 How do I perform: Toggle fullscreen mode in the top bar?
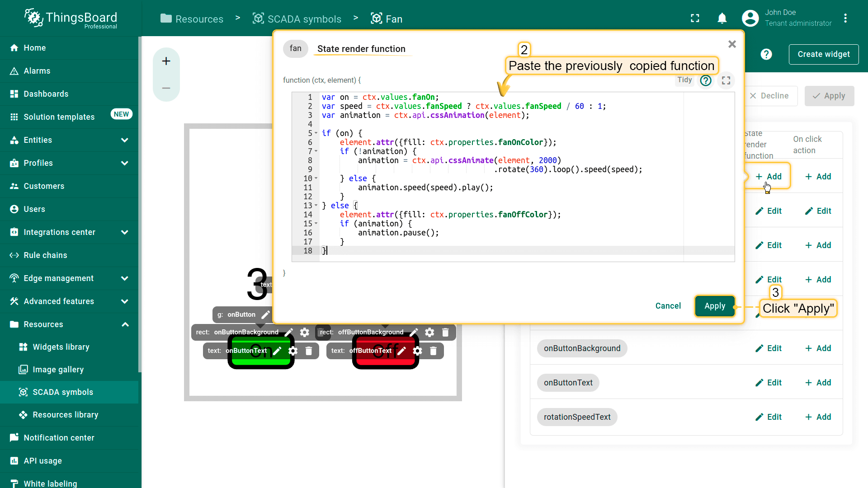[x=695, y=19]
